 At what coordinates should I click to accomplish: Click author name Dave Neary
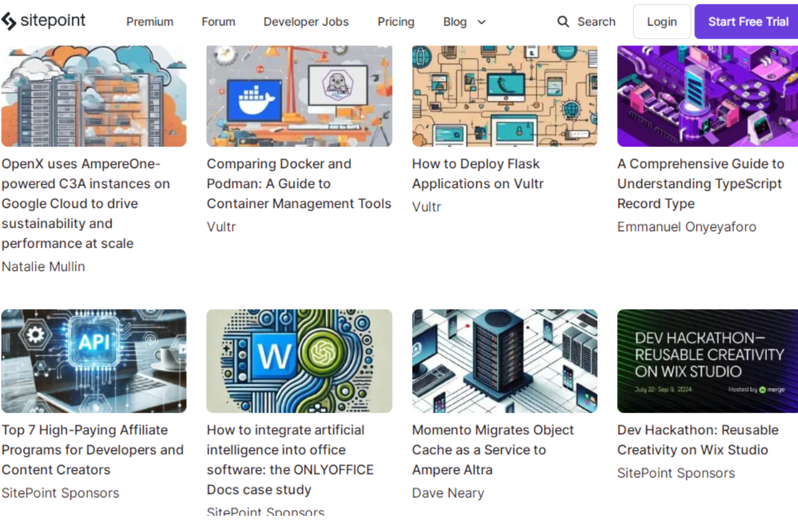448,493
